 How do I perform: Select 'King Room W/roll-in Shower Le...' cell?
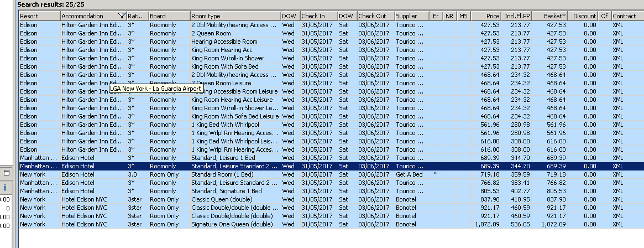point(235,108)
